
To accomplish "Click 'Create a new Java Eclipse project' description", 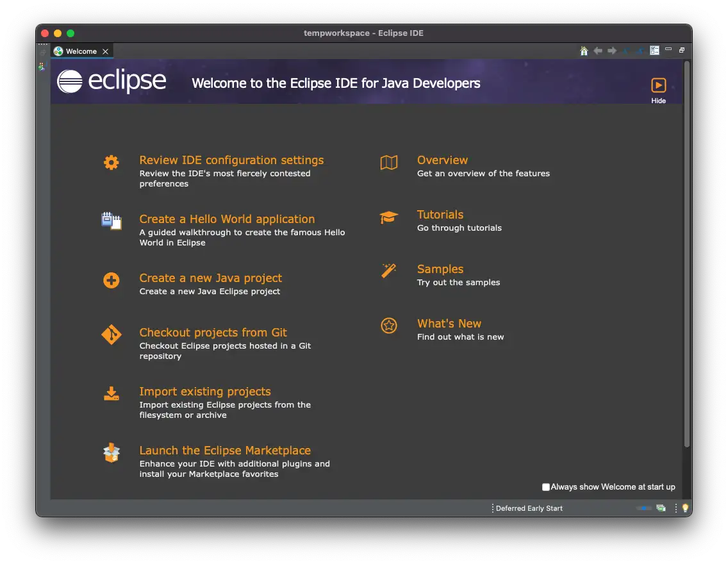I will (x=210, y=292).
